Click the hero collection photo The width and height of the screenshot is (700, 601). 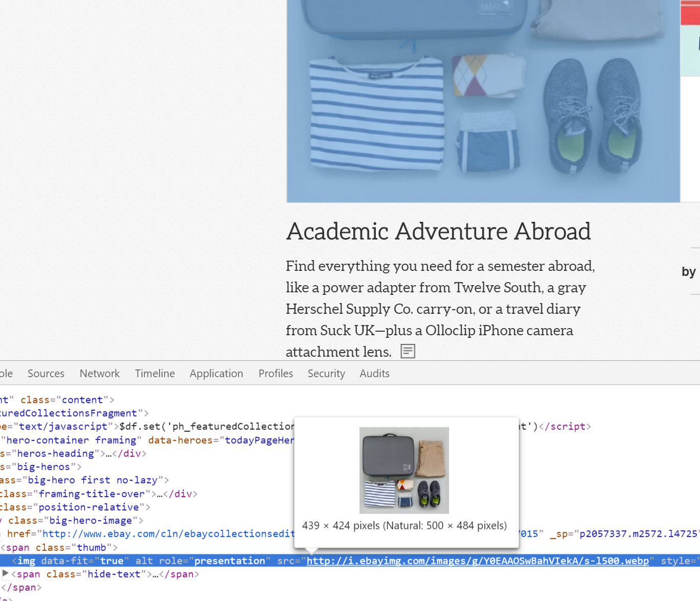483,101
